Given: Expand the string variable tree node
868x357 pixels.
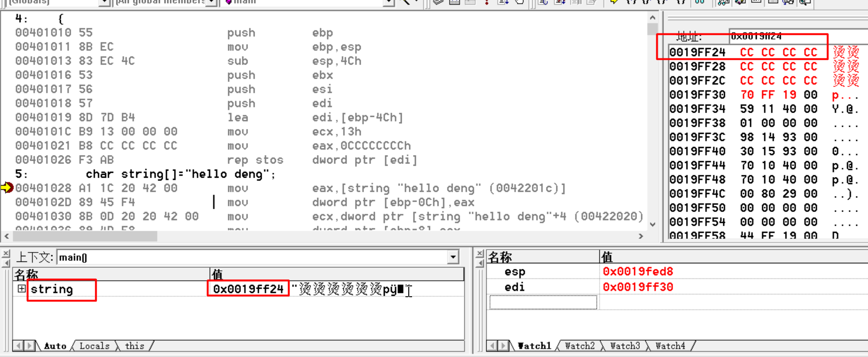Looking at the screenshot, I should tap(21, 288).
